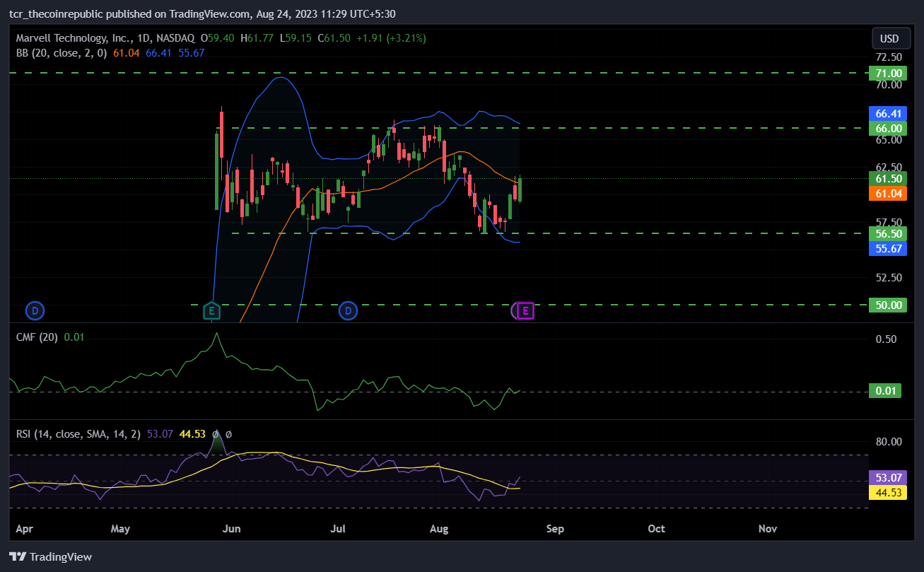Select the CMF (20) indicator label
The height and width of the screenshot is (572, 924).
point(37,337)
